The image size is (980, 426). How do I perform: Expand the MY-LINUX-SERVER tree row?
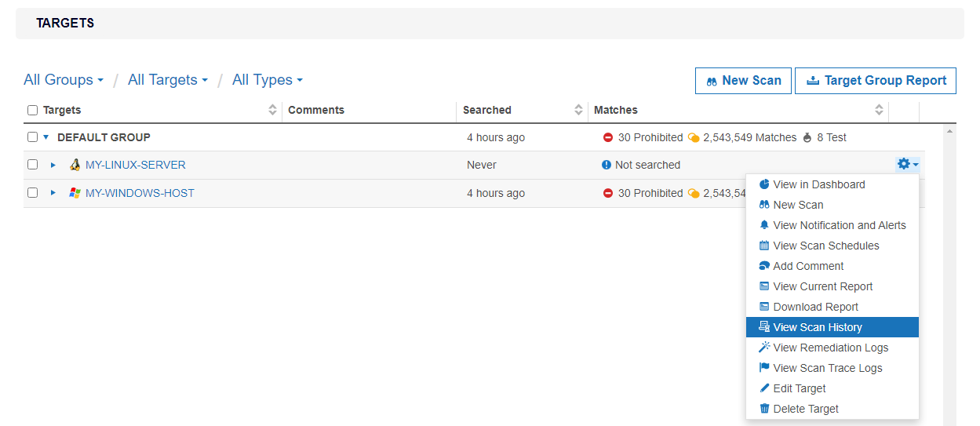[53, 165]
